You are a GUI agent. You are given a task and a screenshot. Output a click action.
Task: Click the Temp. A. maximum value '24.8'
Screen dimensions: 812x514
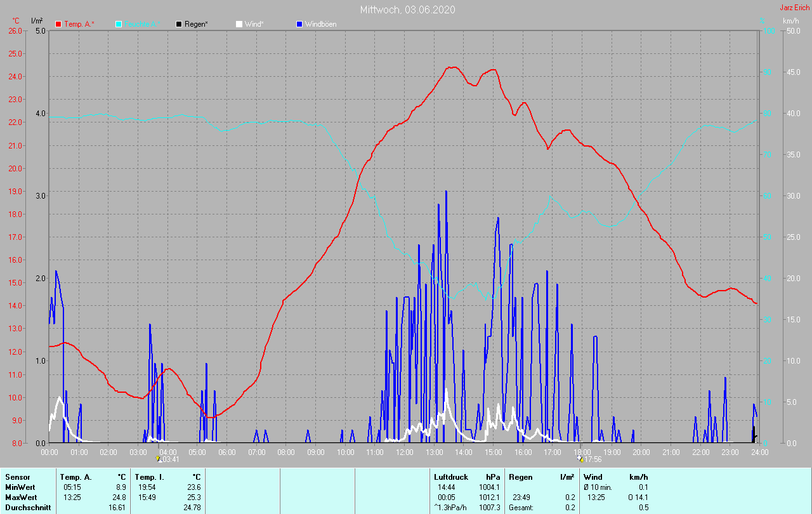[119, 497]
